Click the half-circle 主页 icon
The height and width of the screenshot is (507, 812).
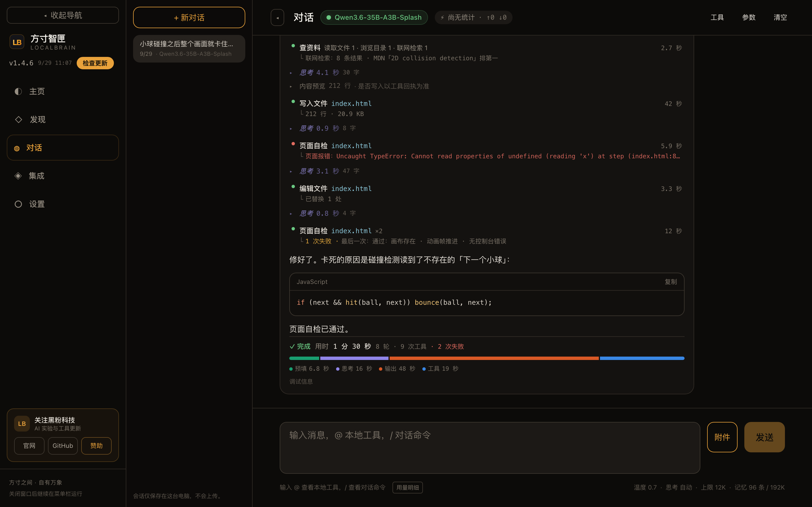[18, 91]
